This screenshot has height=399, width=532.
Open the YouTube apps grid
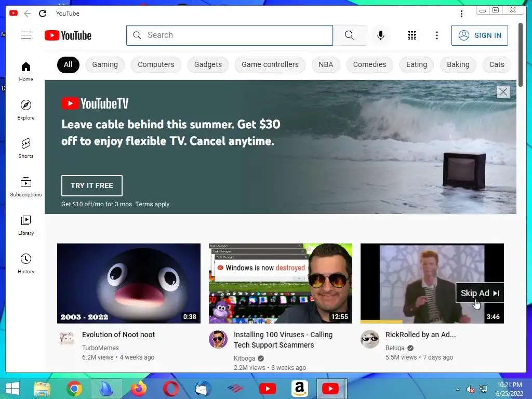tap(412, 35)
